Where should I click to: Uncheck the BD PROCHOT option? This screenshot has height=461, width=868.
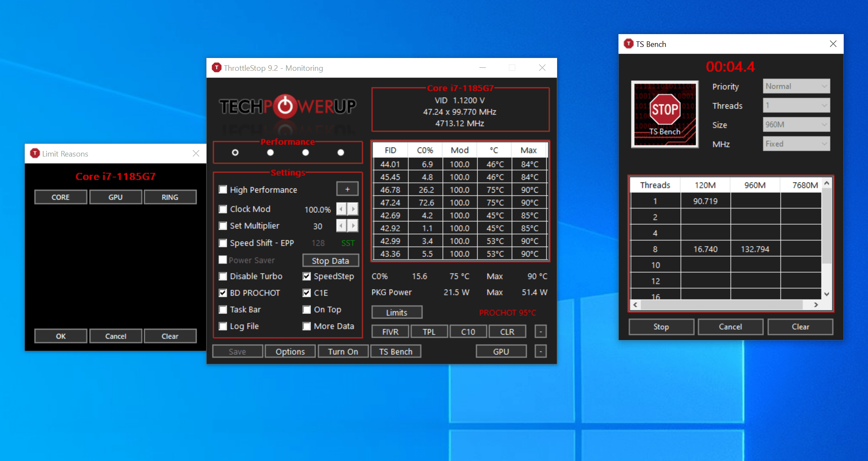click(x=223, y=293)
